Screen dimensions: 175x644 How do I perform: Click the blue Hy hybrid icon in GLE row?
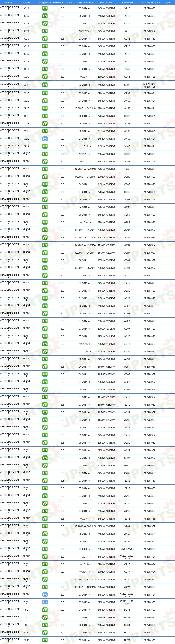tap(45, 139)
